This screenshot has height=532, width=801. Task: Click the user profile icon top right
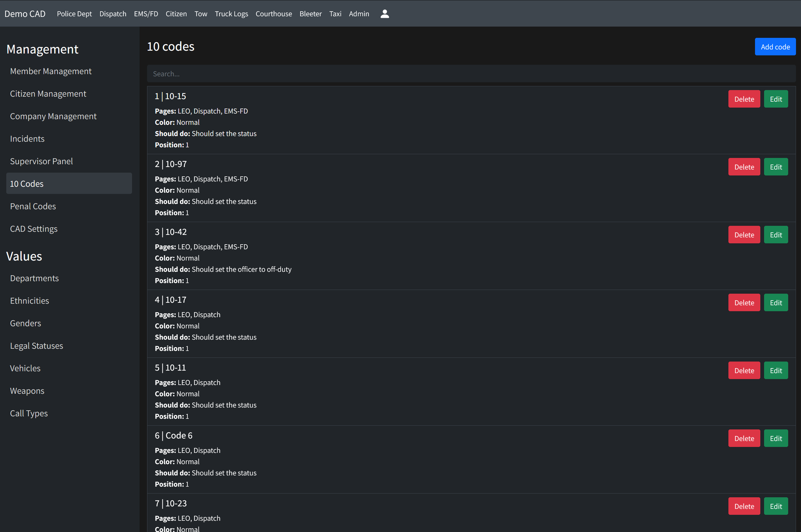click(x=385, y=13)
